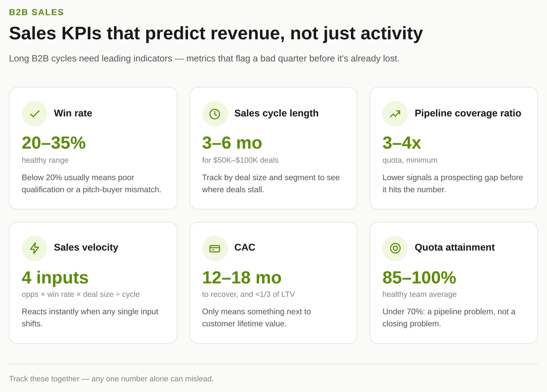Click the CAC card title
The height and width of the screenshot is (392, 547).
245,247
